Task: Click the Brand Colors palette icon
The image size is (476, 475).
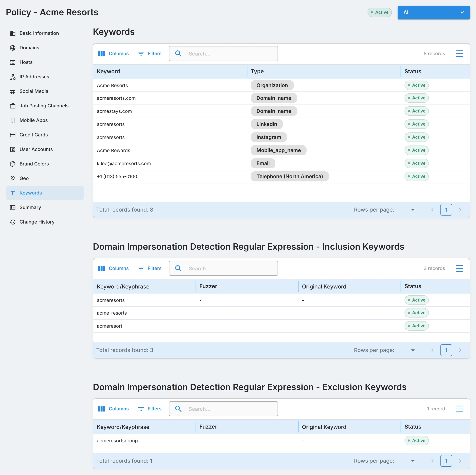Action: [x=13, y=164]
